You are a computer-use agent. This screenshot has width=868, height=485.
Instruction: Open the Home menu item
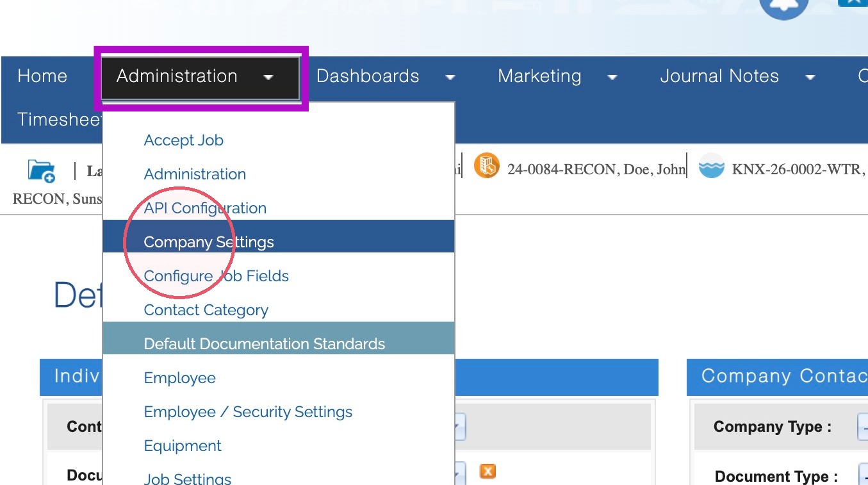[x=42, y=76]
